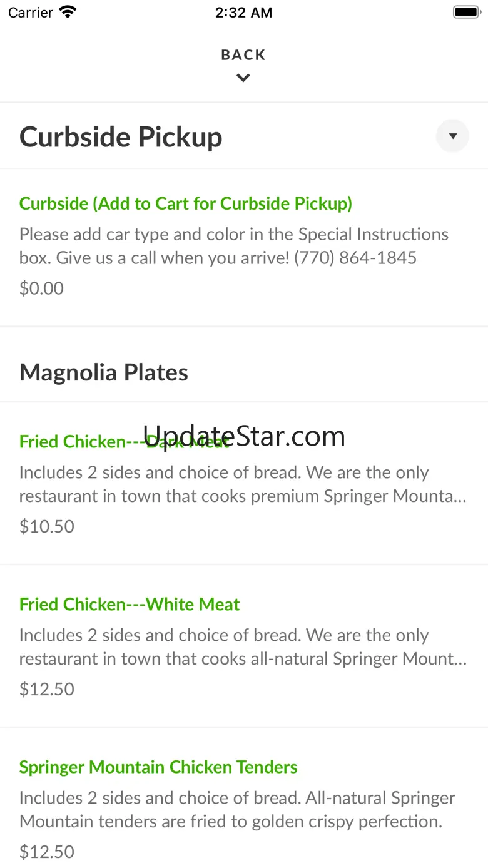Viewport: 488px width, 868px height.
Task: Tap the battery icon in status bar
Action: point(465,12)
